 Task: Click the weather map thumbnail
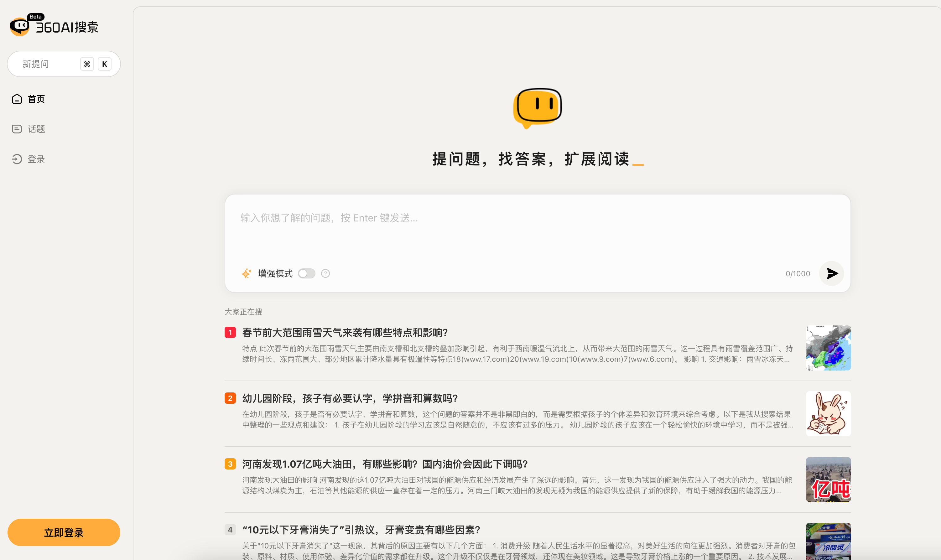[x=828, y=348]
